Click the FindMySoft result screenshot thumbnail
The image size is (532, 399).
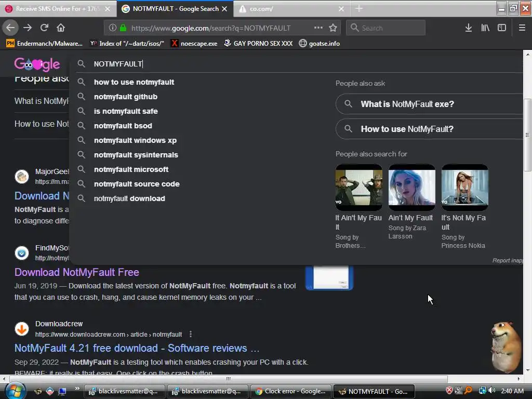pyautogui.click(x=329, y=278)
